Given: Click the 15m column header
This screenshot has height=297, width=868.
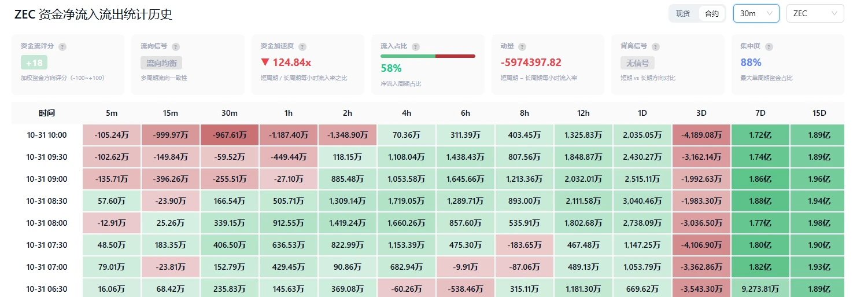Looking at the screenshot, I should pos(171,113).
